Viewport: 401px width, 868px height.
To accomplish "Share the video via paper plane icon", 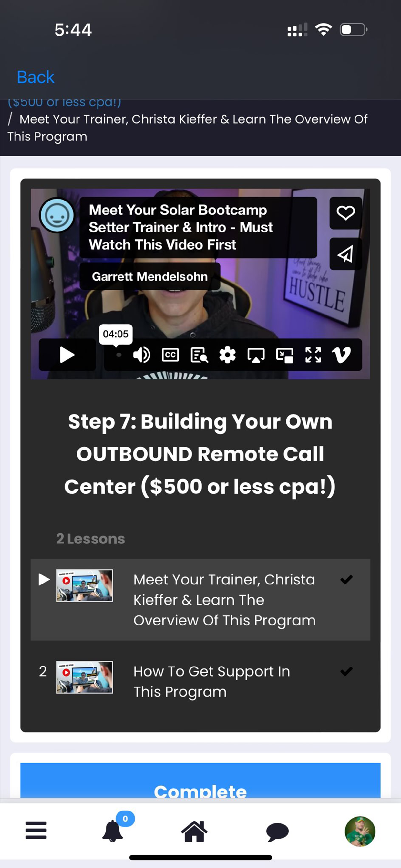I will (345, 254).
